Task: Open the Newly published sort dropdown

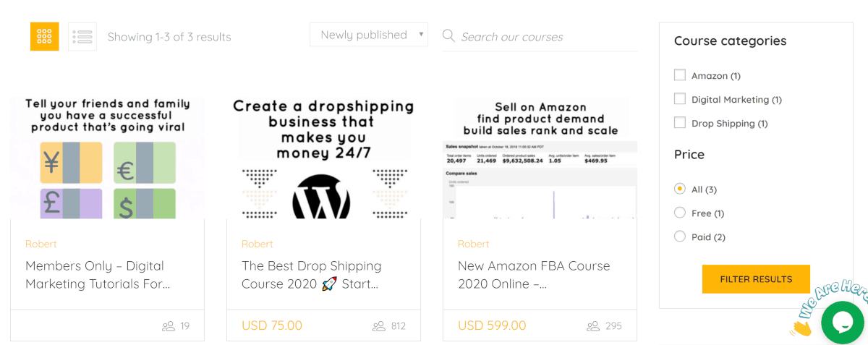Action: 369,35
